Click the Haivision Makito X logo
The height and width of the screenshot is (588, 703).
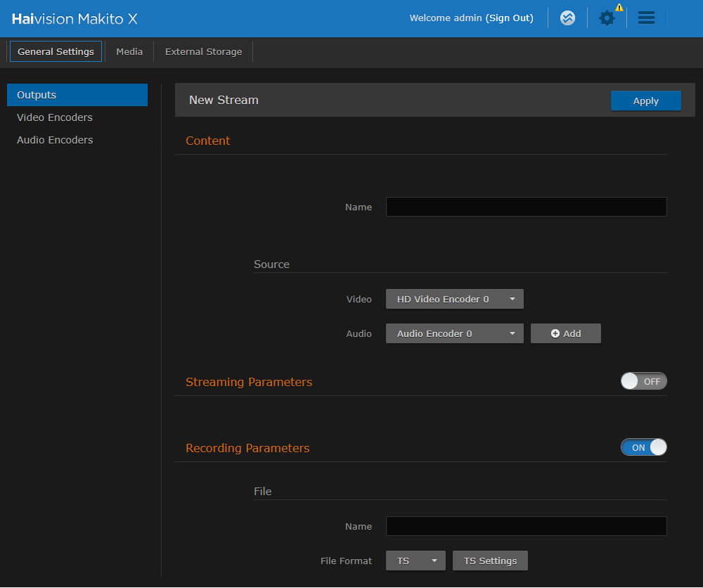[73, 18]
